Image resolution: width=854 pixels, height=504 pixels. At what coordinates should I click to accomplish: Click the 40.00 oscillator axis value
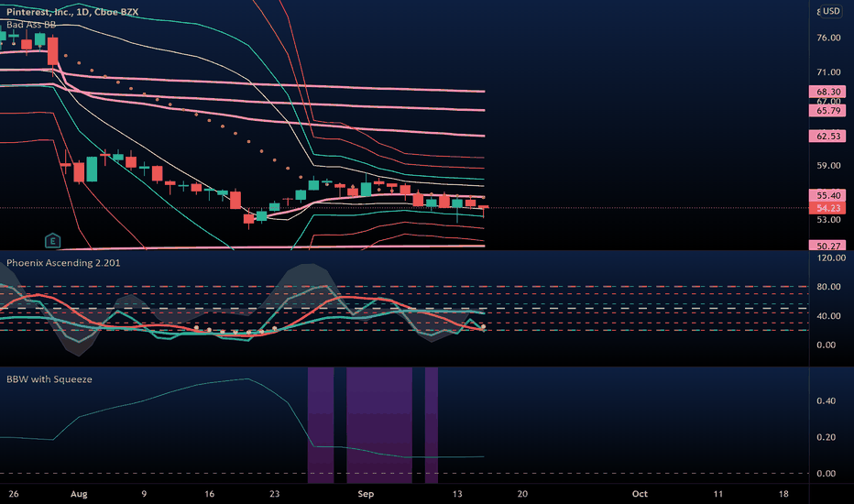(x=828, y=316)
